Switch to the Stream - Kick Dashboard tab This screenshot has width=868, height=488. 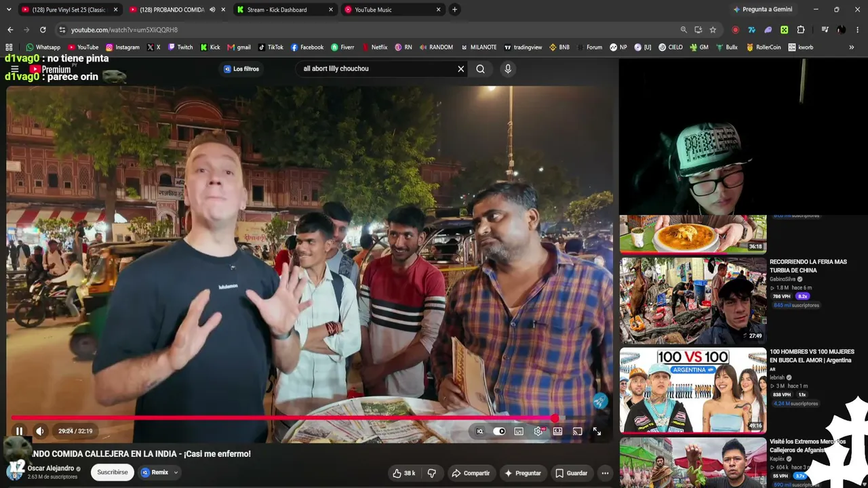click(x=285, y=9)
